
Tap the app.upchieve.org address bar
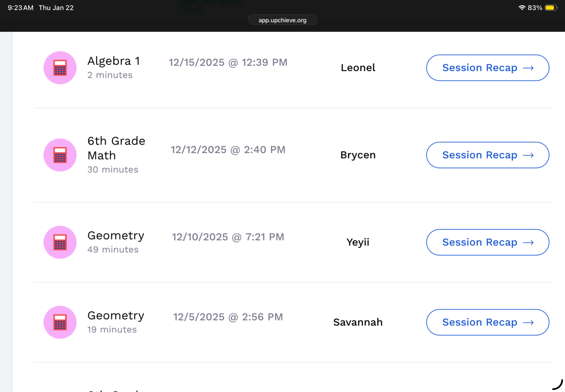(x=282, y=20)
